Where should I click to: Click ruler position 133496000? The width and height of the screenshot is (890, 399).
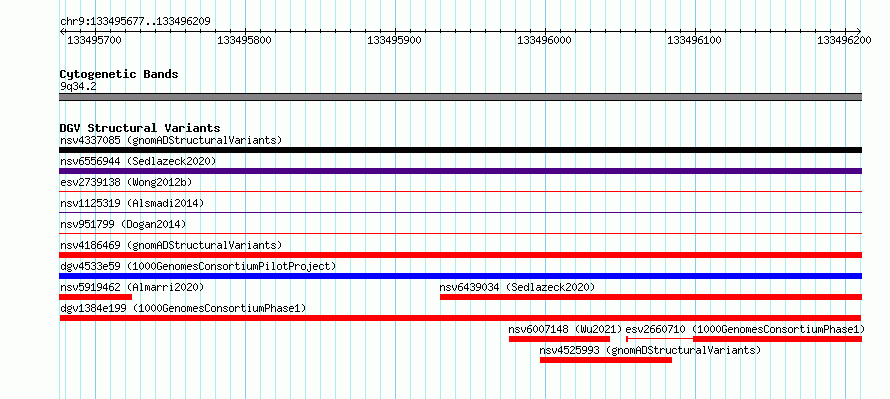pyautogui.click(x=545, y=40)
